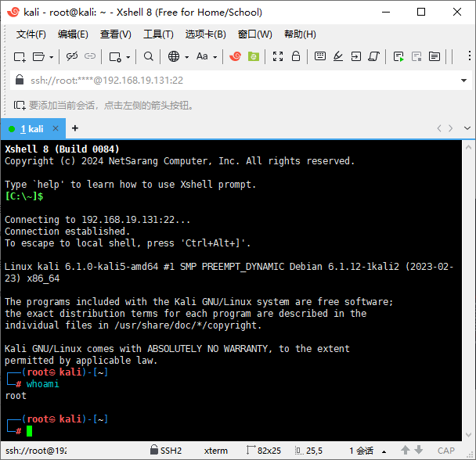
Task: Click the toolbar Lock screen padlock
Action: click(296, 56)
